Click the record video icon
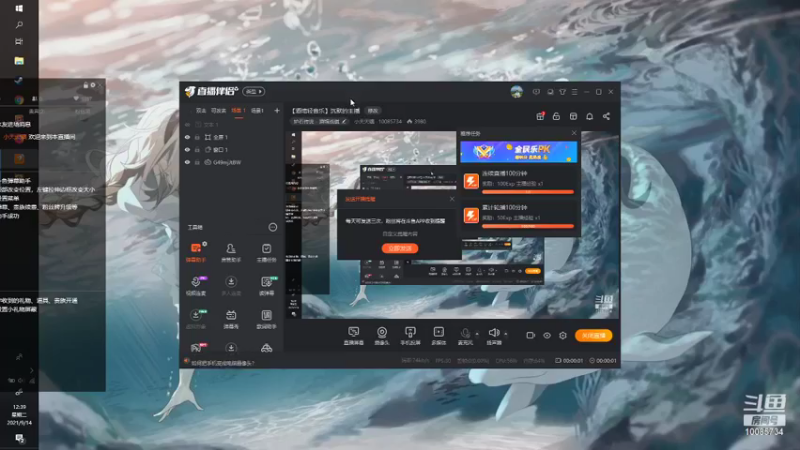This screenshot has width=800, height=450. (531, 335)
